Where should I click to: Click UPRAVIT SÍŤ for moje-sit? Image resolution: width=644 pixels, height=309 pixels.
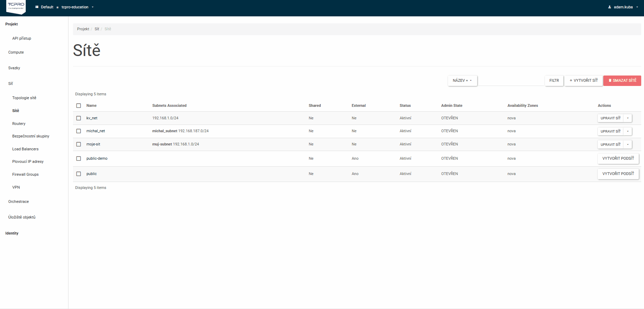click(x=610, y=144)
